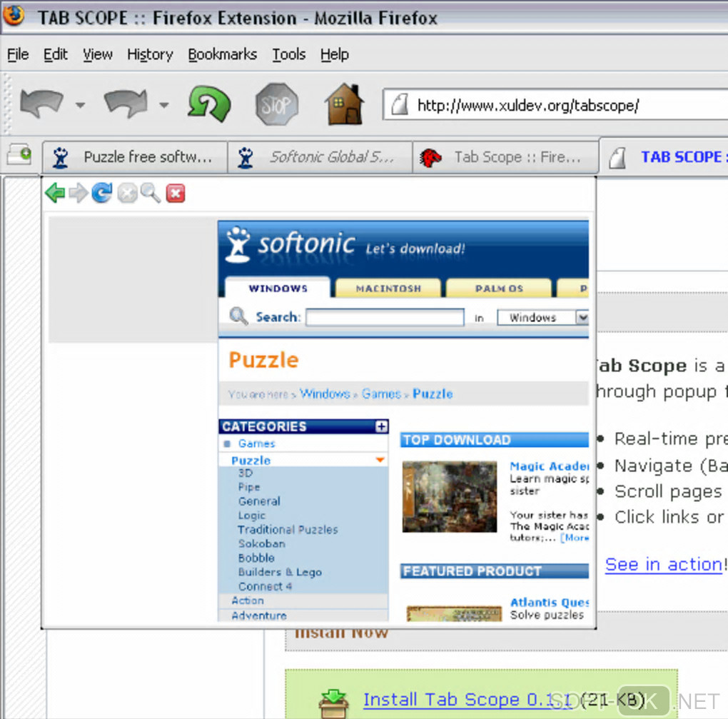Switch to 'Puzzle free softw...' tab
The image size is (728, 719).
135,157
